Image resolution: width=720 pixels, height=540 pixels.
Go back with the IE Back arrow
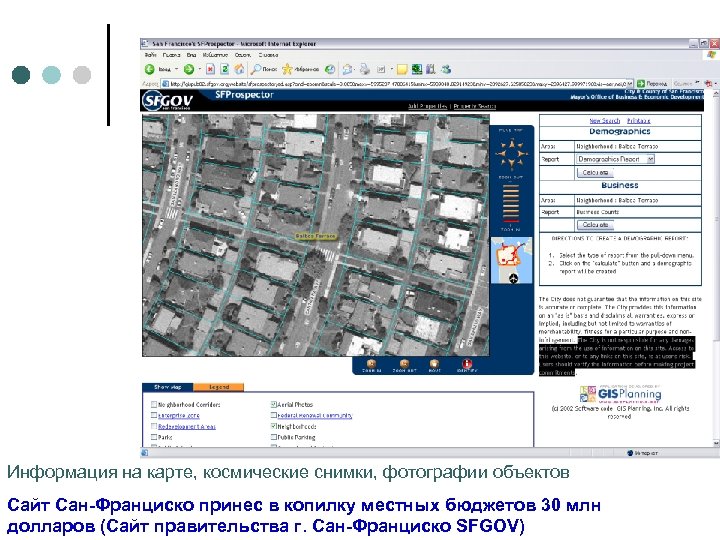[x=150, y=69]
